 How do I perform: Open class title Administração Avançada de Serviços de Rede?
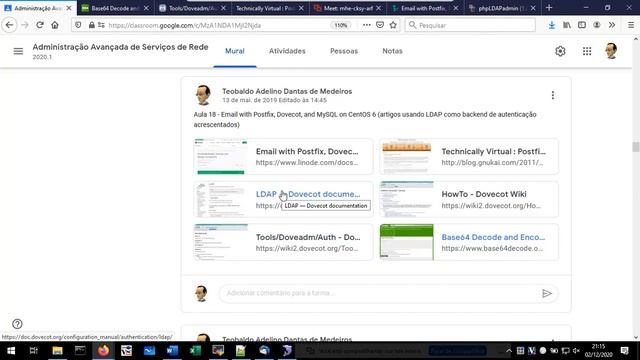pyautogui.click(x=120, y=47)
